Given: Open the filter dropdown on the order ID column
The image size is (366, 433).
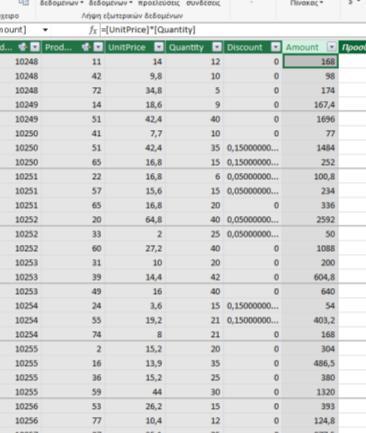Looking at the screenshot, I should pos(35,47).
